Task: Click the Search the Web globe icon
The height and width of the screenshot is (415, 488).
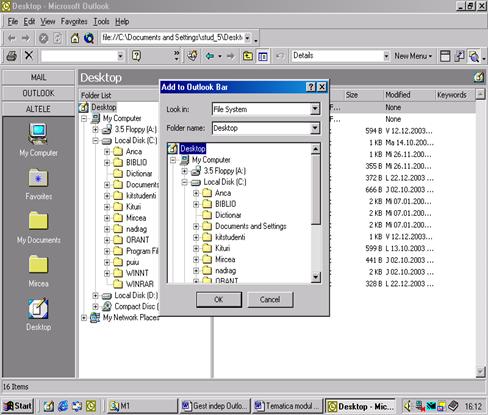Action: tap(89, 38)
